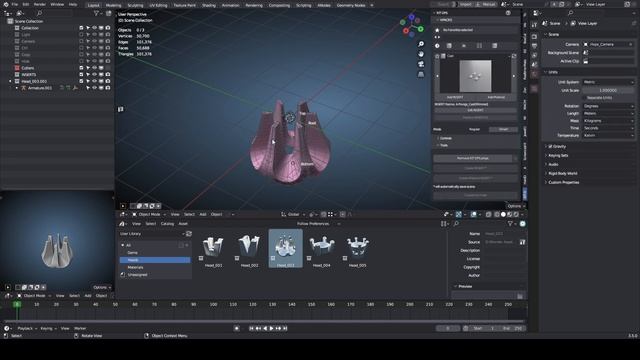640x360 pixels.
Task: Click the asset browser search magnifier icon
Action: [456, 224]
